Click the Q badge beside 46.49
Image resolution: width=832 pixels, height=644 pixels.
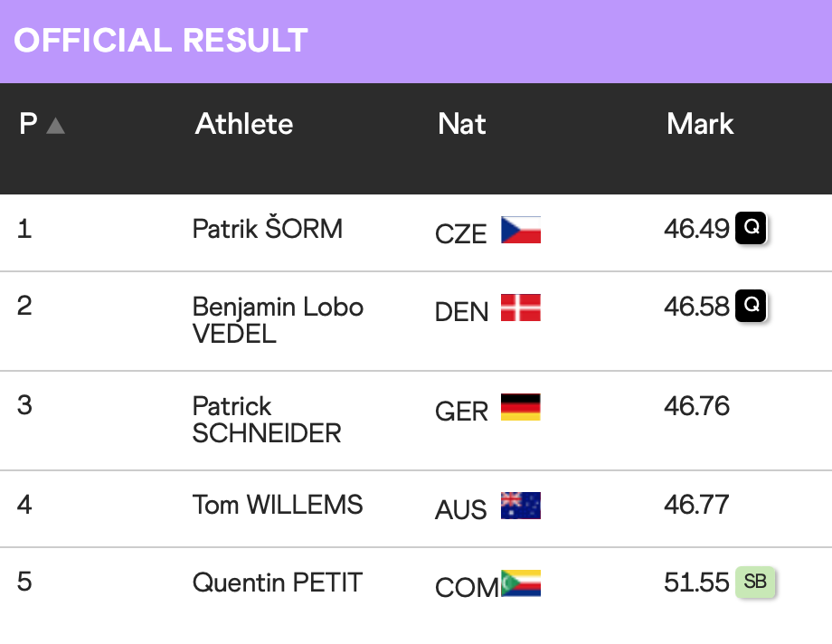point(751,229)
